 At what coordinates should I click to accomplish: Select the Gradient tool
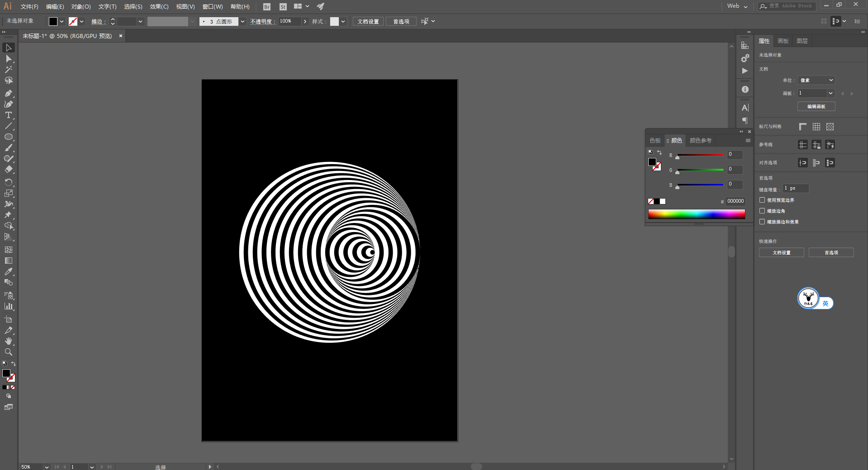(8, 261)
